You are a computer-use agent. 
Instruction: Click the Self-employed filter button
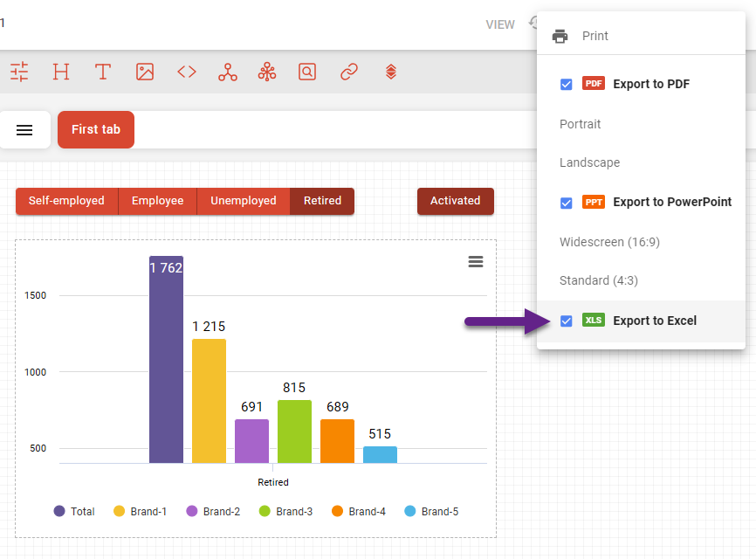(66, 201)
